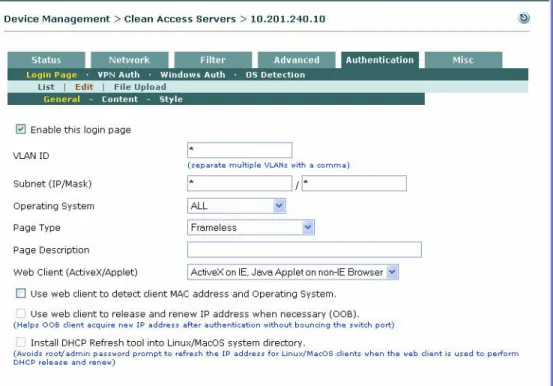
Task: Check Use web client to detect MAC address
Action: (21, 293)
